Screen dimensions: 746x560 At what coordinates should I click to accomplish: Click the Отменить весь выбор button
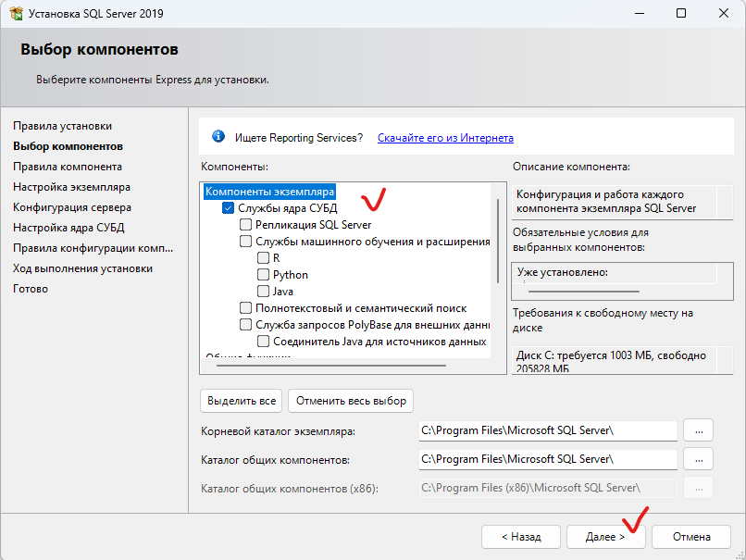tap(351, 401)
